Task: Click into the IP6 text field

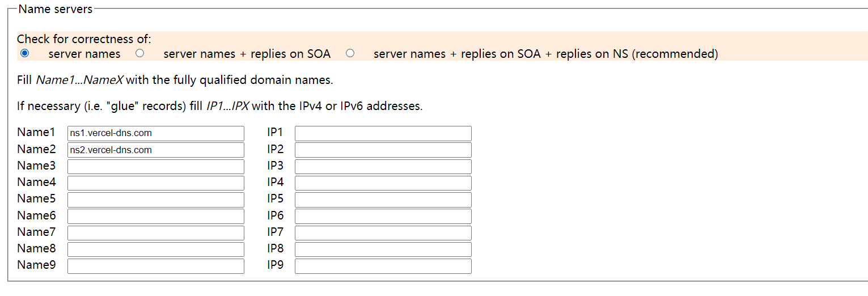Action: (x=383, y=216)
